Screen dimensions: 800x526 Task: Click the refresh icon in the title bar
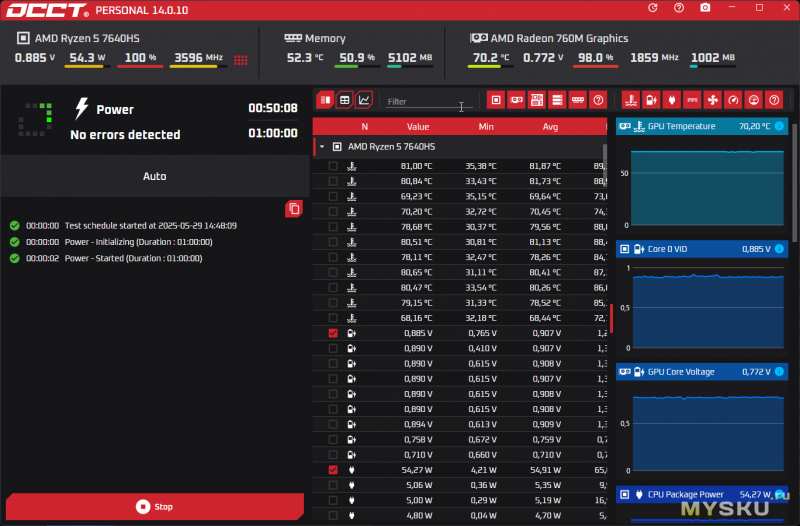point(653,8)
